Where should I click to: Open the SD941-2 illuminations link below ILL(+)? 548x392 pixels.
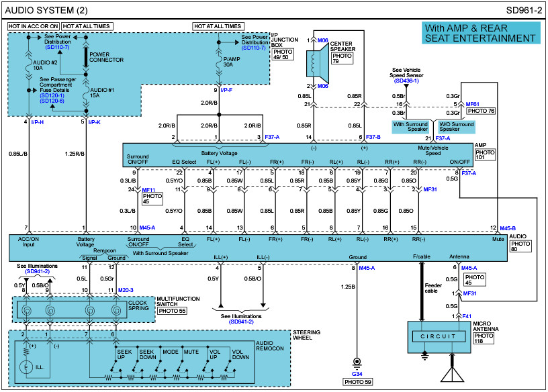click(241, 322)
